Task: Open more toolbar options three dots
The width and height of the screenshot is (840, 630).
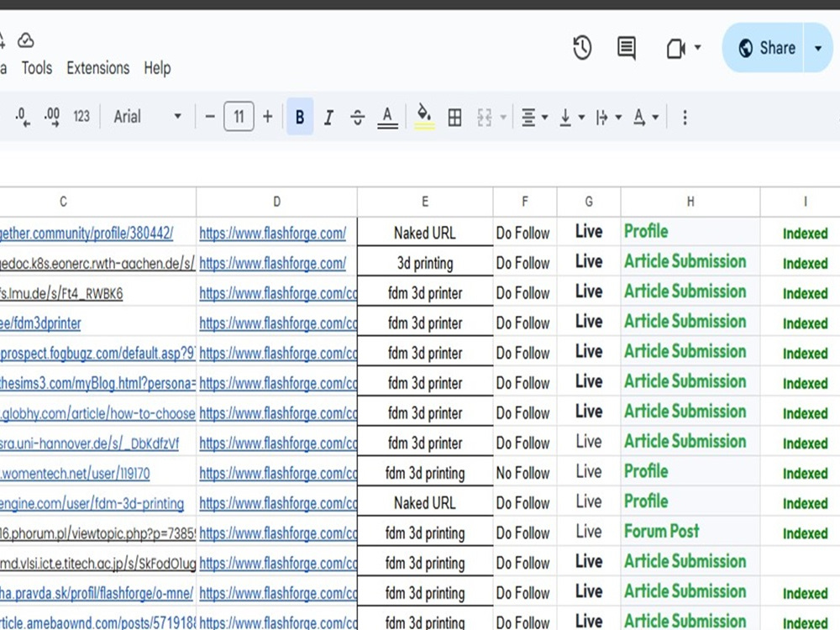Action: [685, 118]
